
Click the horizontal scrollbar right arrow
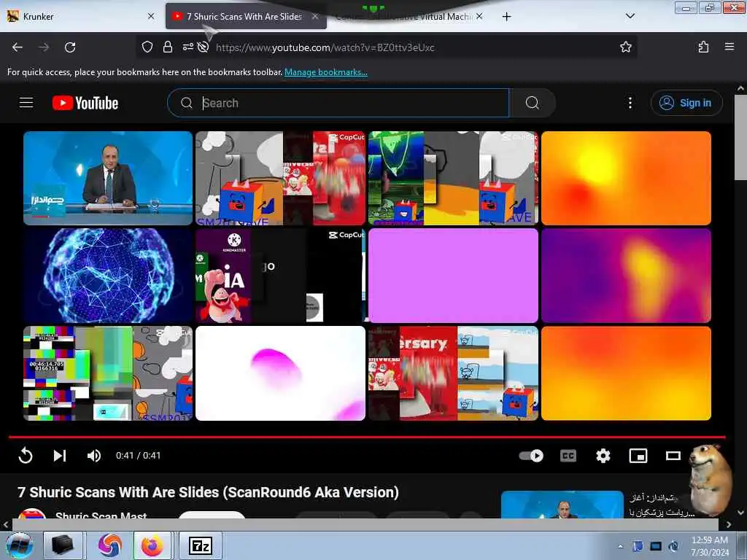[x=729, y=524]
